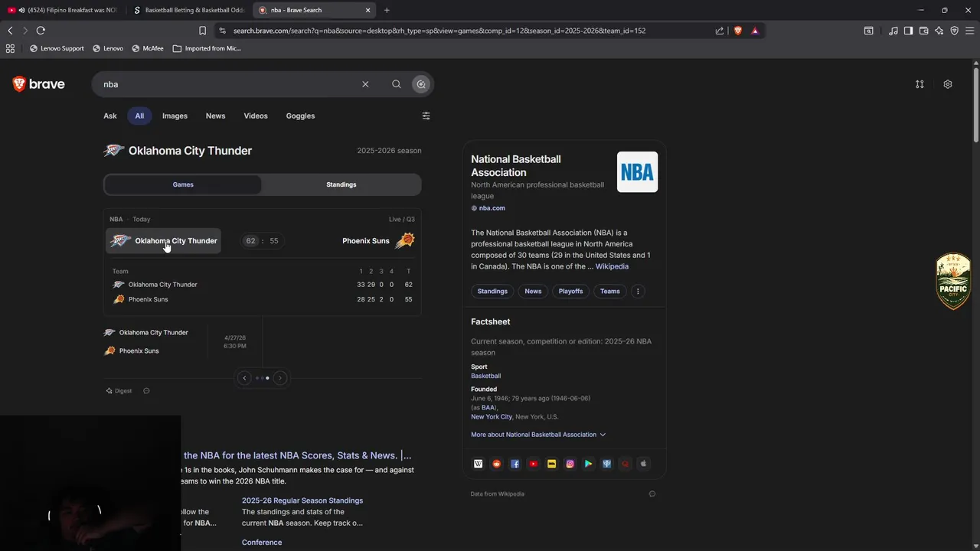Open the search settings gear icon
Viewport: 980px width, 551px height.
click(948, 84)
